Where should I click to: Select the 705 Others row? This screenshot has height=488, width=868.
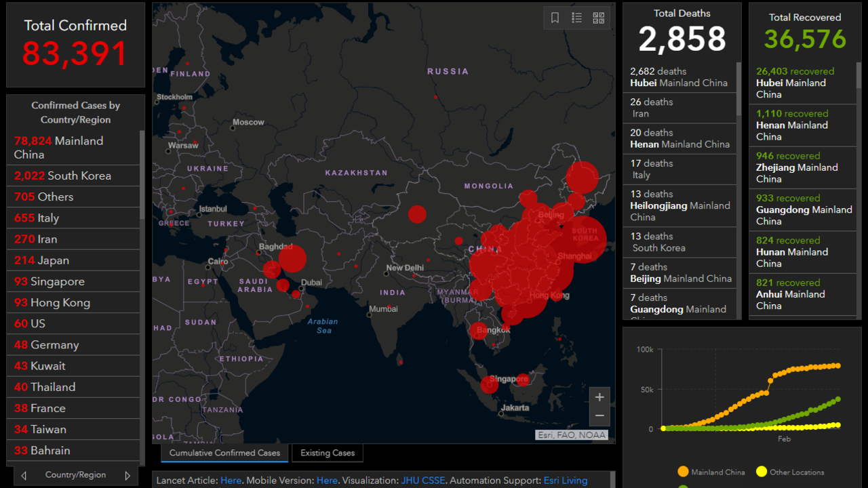[x=73, y=197]
